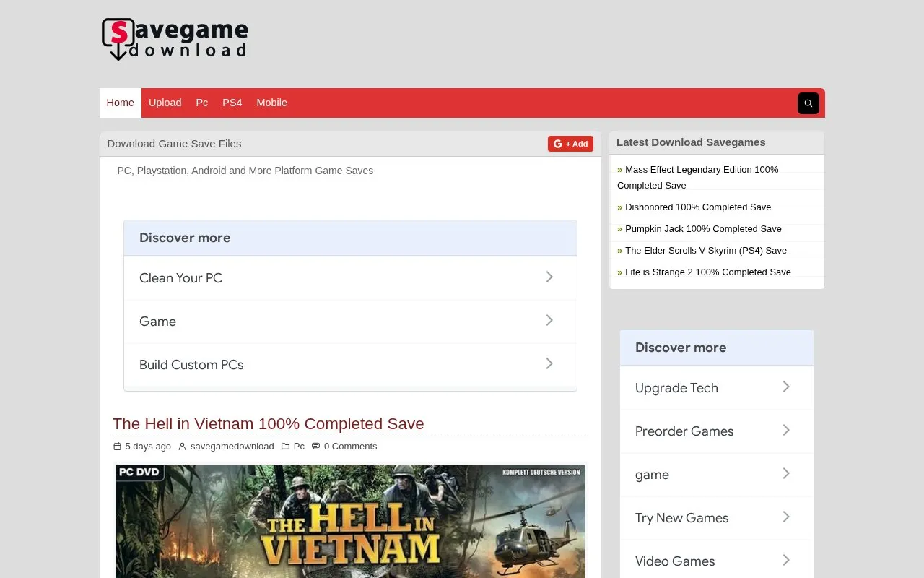924x578 pixels.
Task: Click The Hell in Vietnam cover image
Action: [350, 521]
